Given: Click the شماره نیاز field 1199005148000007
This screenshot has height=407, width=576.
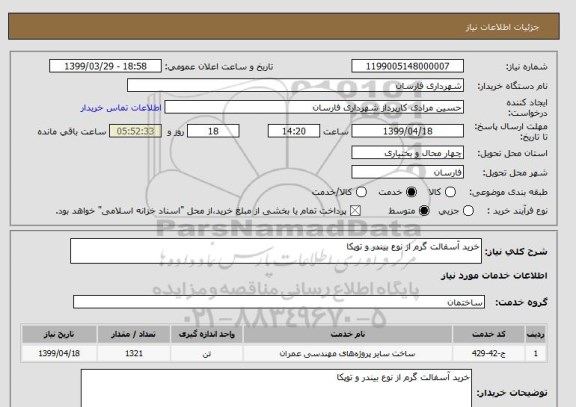Looking at the screenshot, I should pos(407,66).
